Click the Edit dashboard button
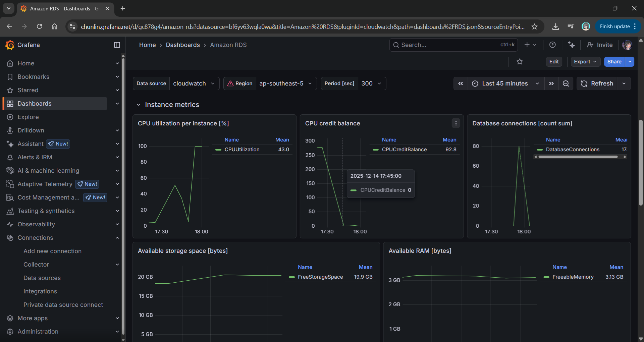Screen dimensions: 644x342 554,62
